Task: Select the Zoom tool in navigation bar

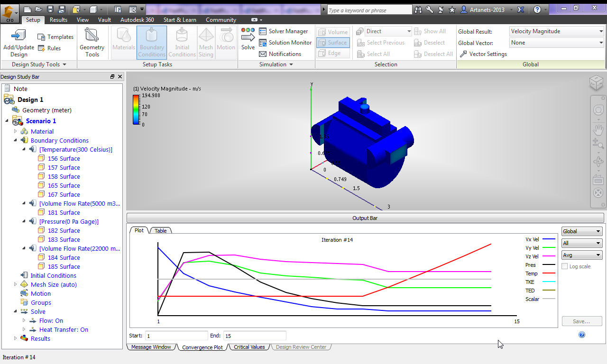Action: coord(598,144)
